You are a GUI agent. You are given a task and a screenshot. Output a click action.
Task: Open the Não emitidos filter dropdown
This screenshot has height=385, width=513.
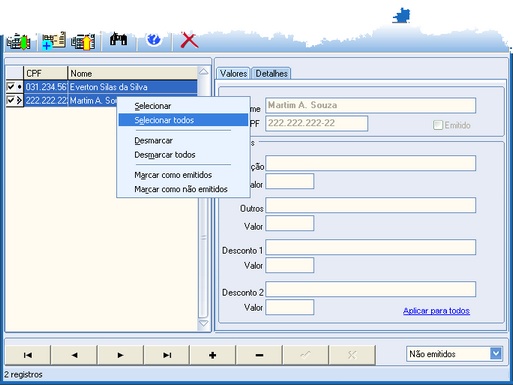496,353
